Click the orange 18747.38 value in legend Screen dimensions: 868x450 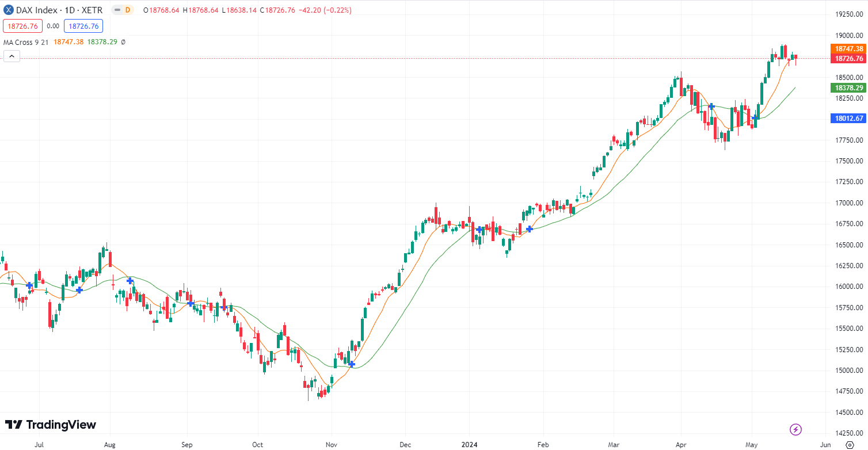(x=68, y=42)
